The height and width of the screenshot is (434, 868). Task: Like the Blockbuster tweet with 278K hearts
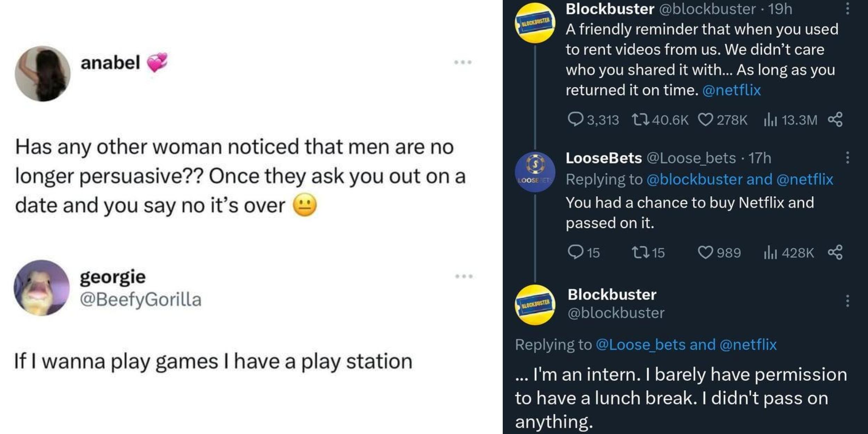[x=705, y=120]
